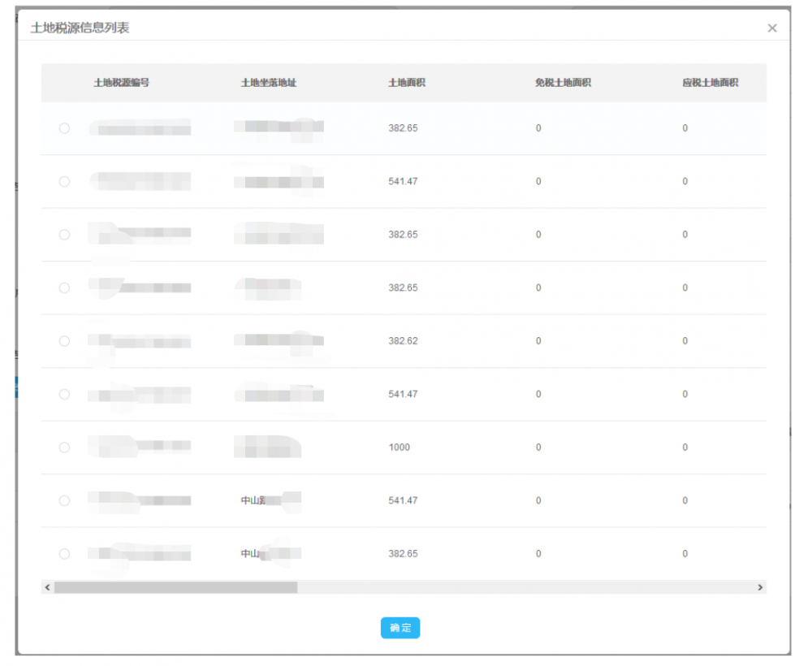Viewport: 812px width, 666px height.
Task: Click the 1000 land area cell
Action: click(x=400, y=448)
